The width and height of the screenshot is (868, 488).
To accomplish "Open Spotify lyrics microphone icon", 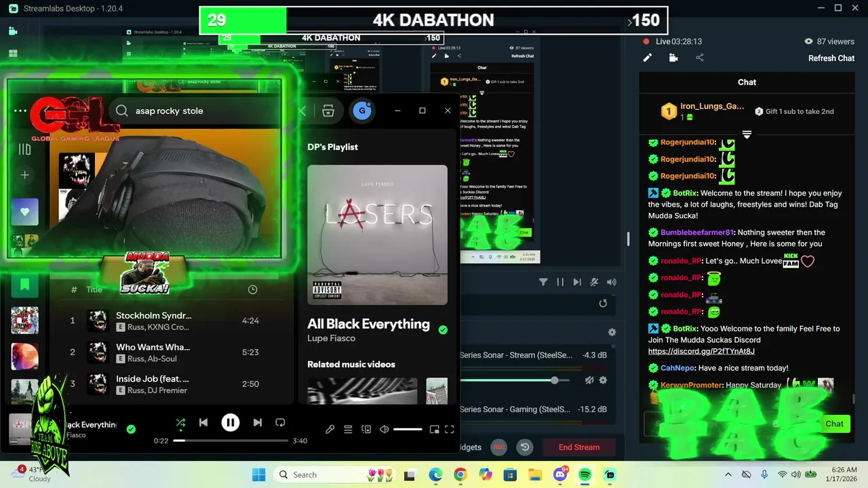I will tap(330, 429).
